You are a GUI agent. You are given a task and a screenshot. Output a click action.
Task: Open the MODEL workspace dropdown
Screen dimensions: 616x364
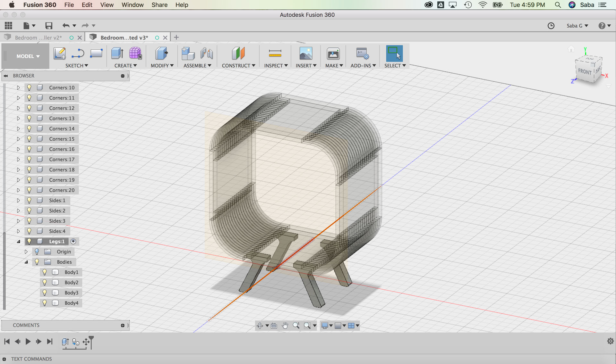coord(28,56)
